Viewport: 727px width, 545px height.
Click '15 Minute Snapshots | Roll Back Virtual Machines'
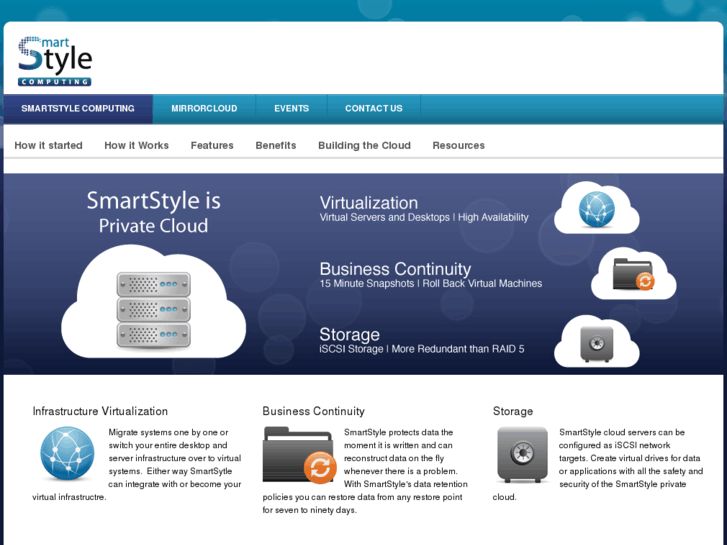[x=431, y=283]
